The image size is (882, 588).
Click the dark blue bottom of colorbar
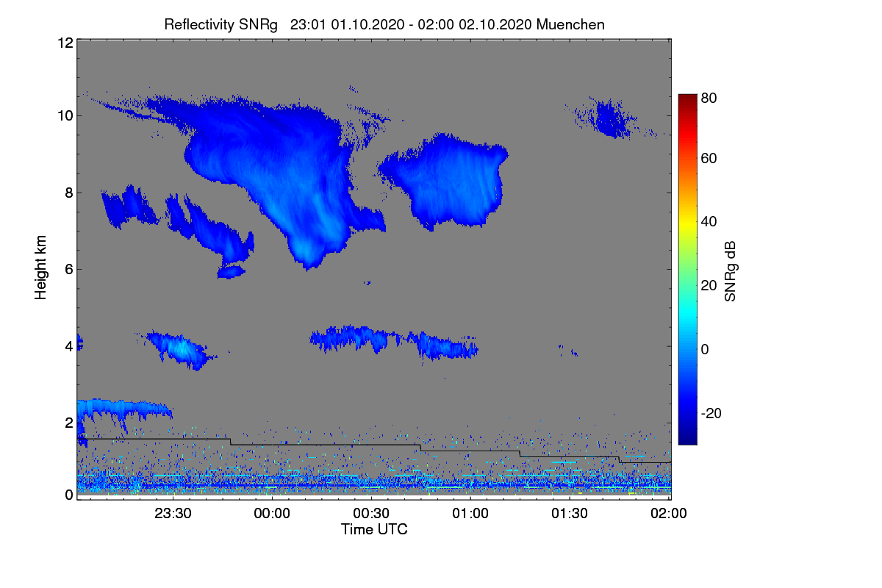pyautogui.click(x=687, y=439)
